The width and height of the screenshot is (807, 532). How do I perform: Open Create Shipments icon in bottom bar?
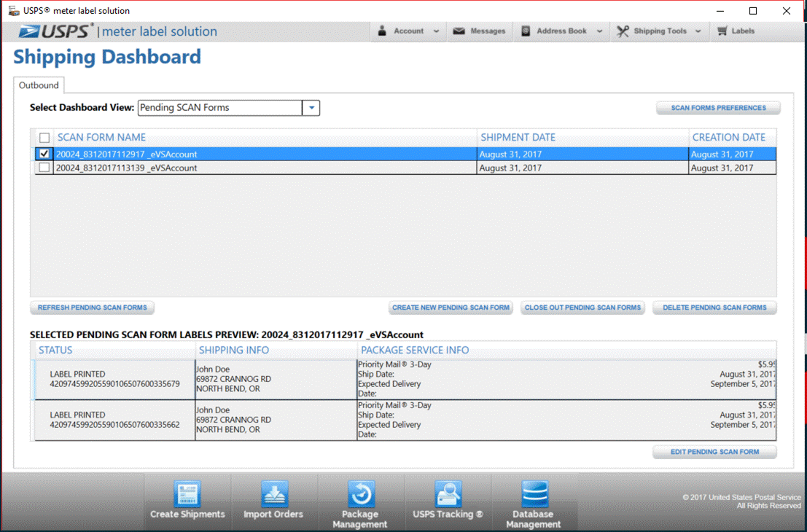point(187,495)
